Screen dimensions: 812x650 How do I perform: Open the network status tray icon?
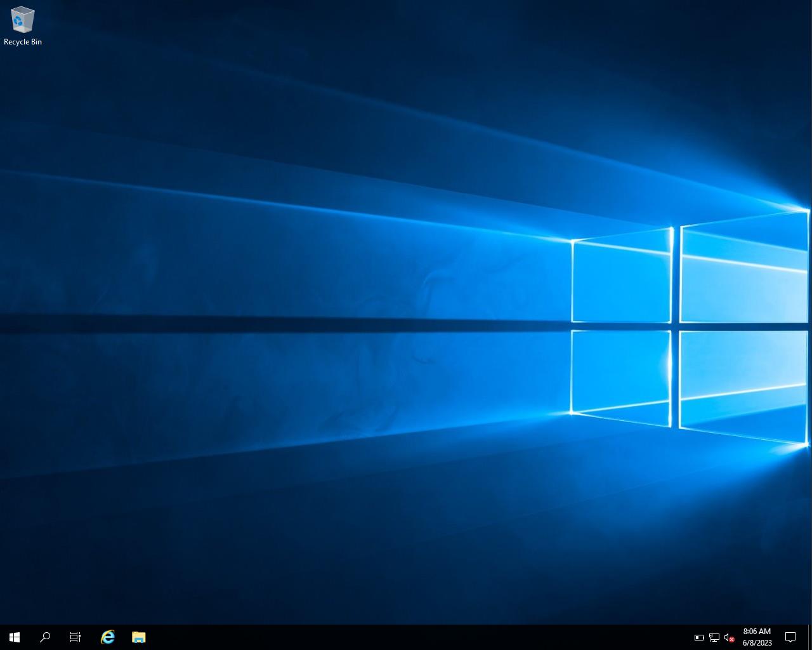(714, 637)
